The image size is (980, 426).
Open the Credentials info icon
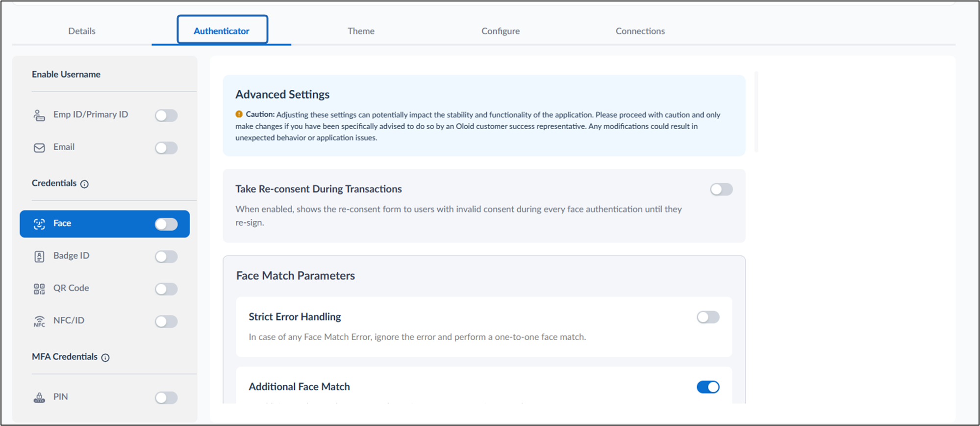coord(84,184)
